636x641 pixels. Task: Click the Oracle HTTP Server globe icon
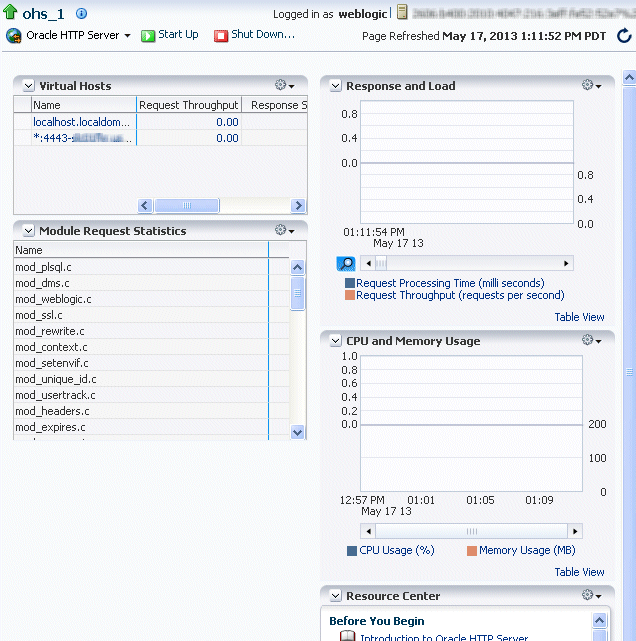point(13,36)
